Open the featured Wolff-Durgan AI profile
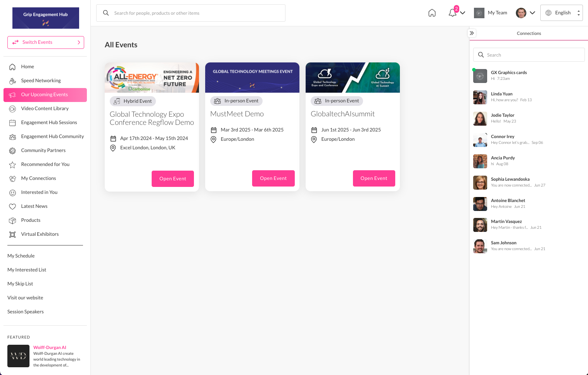This screenshot has width=588, height=375. pyautogui.click(x=50, y=347)
